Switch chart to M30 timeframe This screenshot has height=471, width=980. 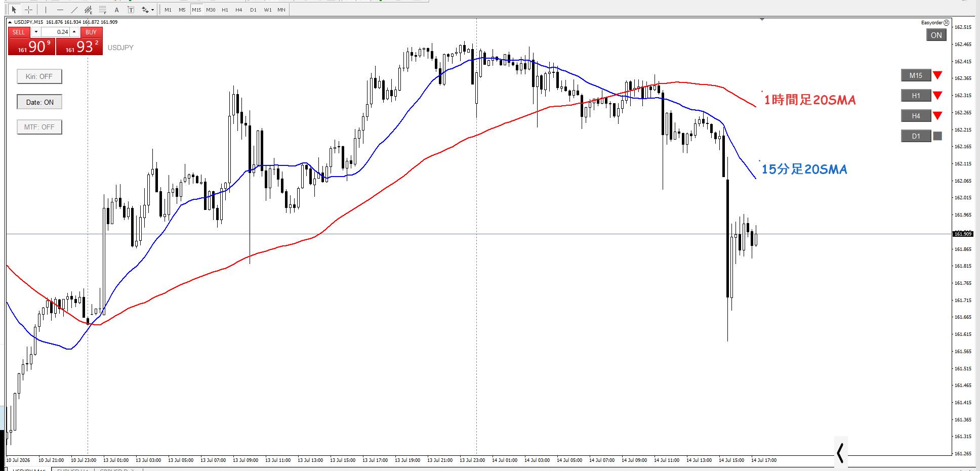(x=211, y=10)
